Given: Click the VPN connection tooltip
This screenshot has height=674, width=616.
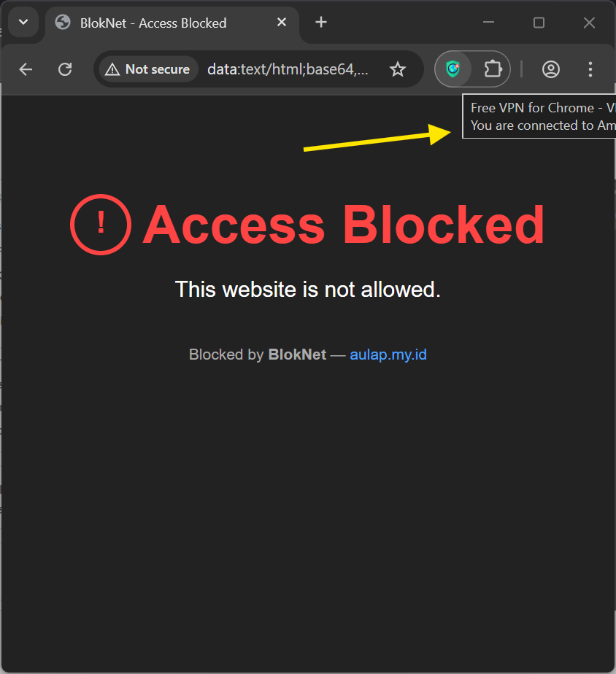Looking at the screenshot, I should click(x=539, y=117).
